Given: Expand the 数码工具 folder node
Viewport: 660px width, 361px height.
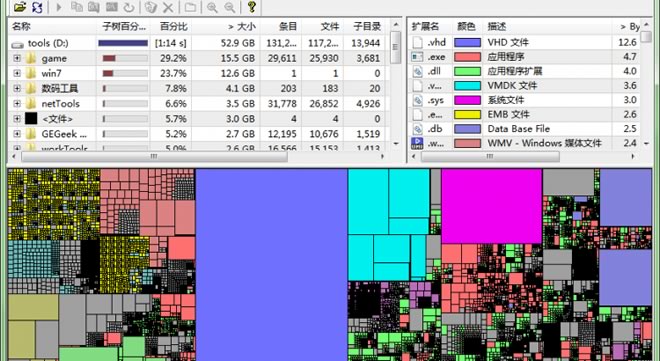Looking at the screenshot, I should coord(17,88).
